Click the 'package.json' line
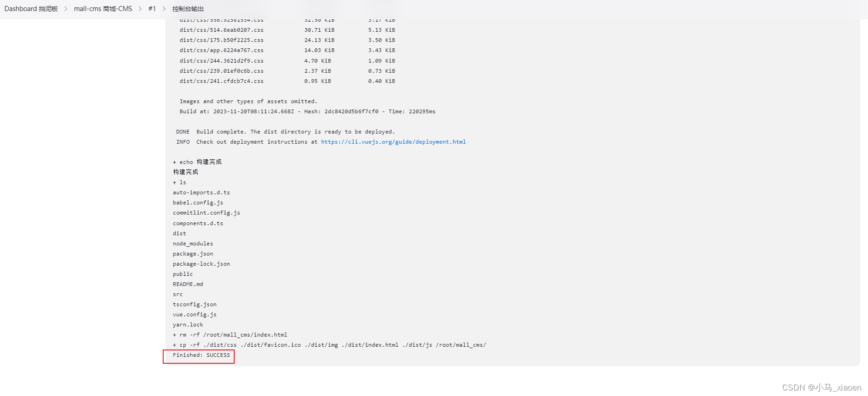The image size is (868, 396). (x=193, y=254)
